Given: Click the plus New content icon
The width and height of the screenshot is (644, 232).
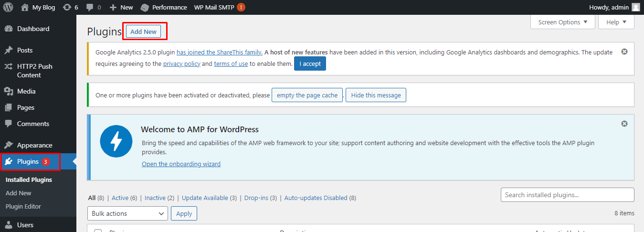Looking at the screenshot, I should [x=113, y=7].
